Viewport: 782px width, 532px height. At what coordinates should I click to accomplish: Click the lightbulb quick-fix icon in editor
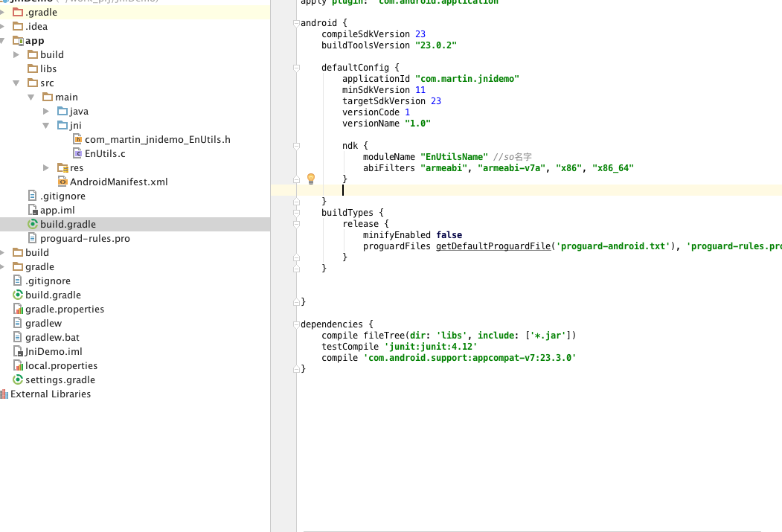(311, 179)
